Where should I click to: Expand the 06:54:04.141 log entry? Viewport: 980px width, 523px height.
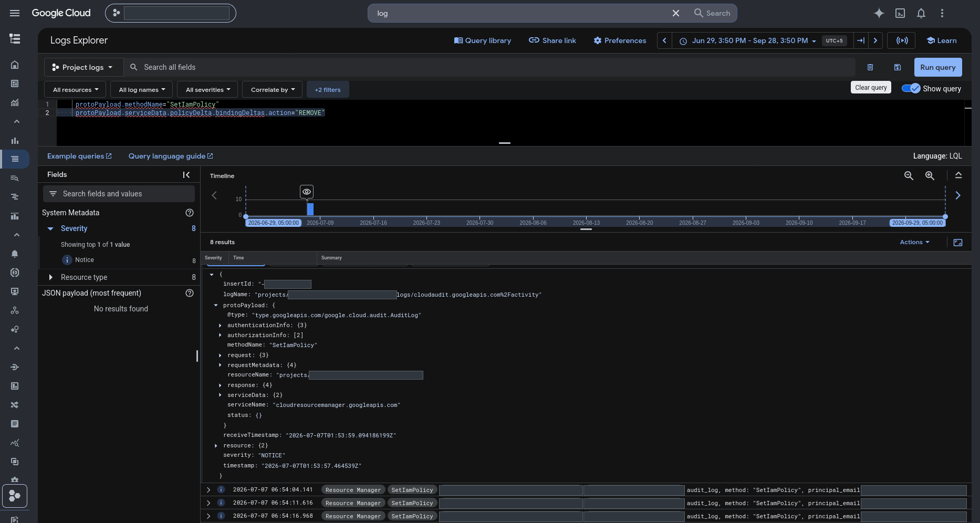(208, 490)
